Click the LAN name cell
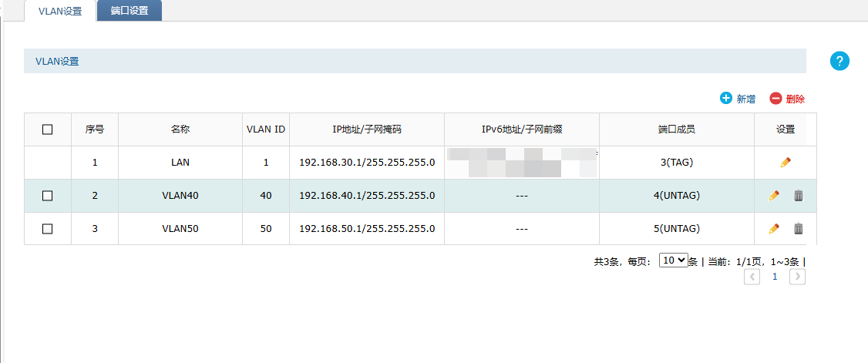868x363 pixels. (180, 163)
